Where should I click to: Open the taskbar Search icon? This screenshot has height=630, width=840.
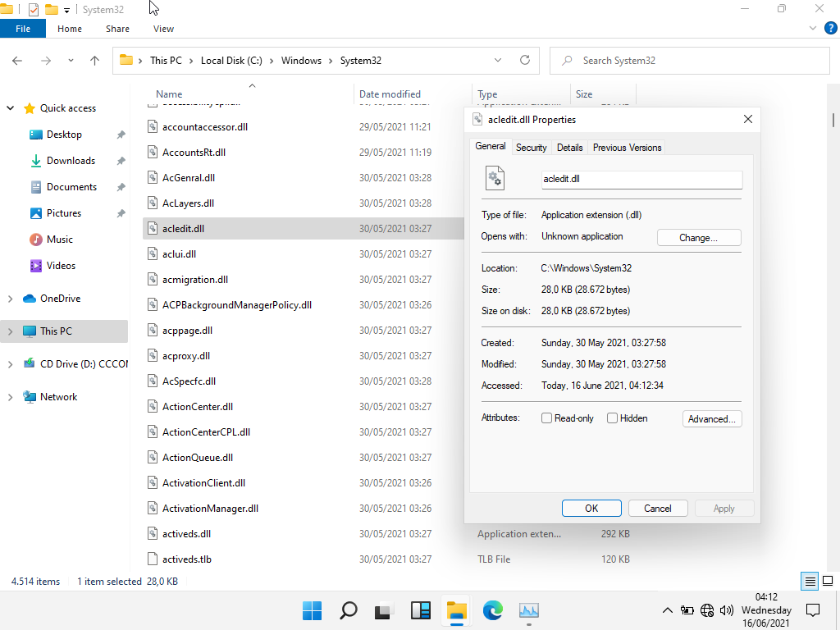point(348,610)
